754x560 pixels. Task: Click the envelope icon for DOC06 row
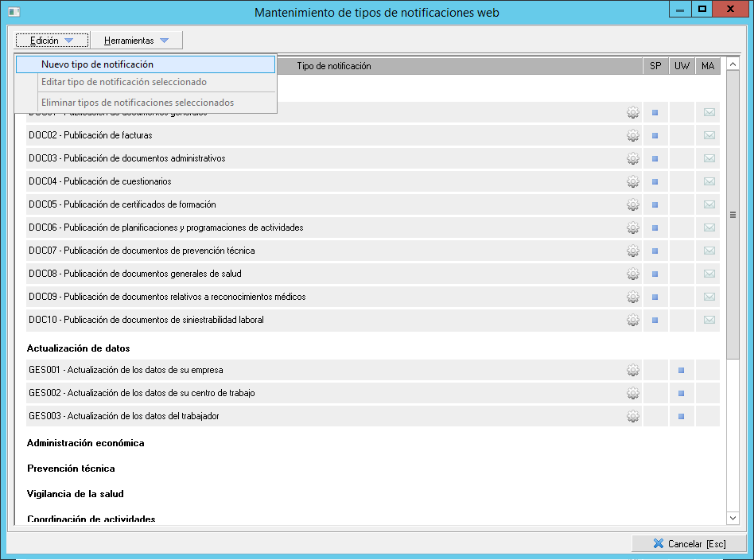[709, 227]
